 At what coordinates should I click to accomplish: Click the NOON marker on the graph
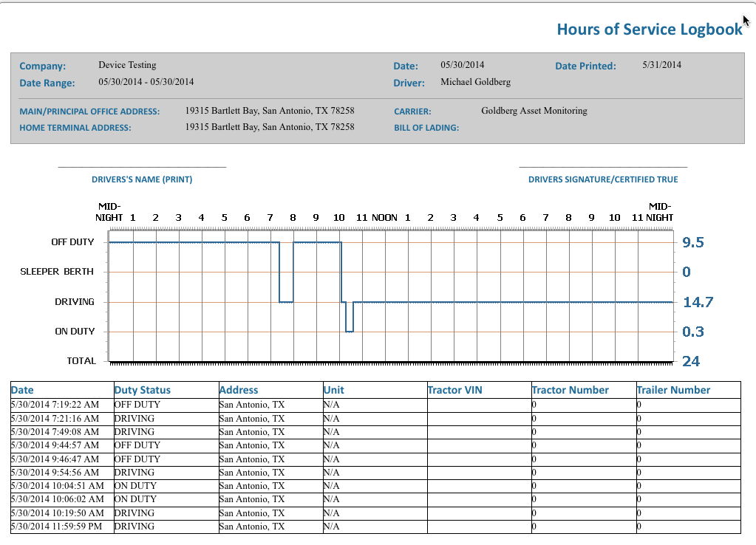coord(384,218)
